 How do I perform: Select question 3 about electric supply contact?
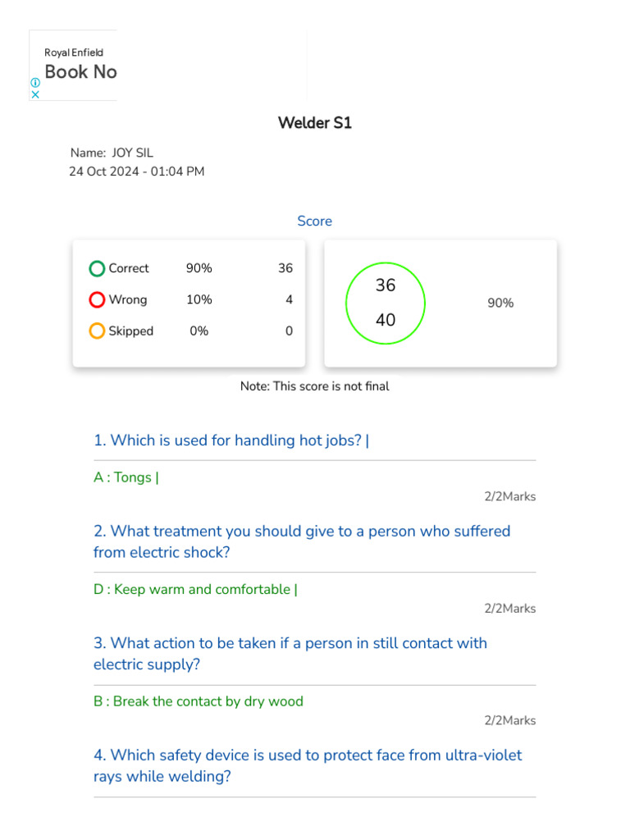tap(290, 653)
